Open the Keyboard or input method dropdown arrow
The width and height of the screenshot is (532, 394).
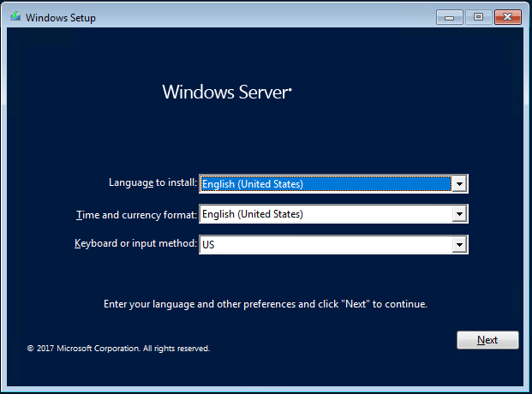pos(459,245)
